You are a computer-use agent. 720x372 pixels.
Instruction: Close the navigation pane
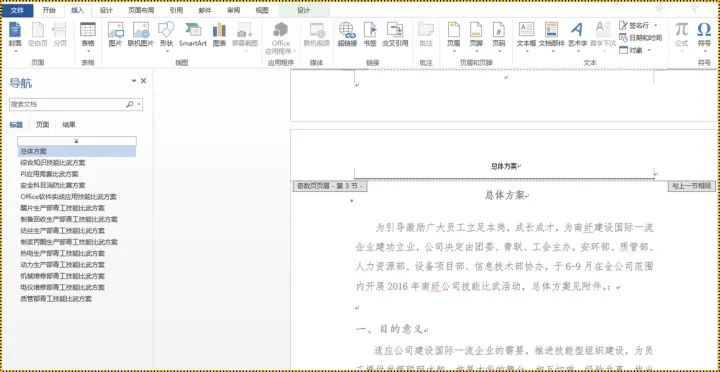(x=143, y=81)
